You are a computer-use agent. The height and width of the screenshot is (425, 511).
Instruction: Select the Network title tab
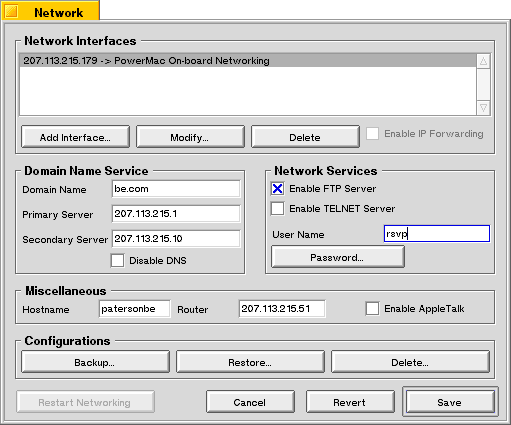50,11
